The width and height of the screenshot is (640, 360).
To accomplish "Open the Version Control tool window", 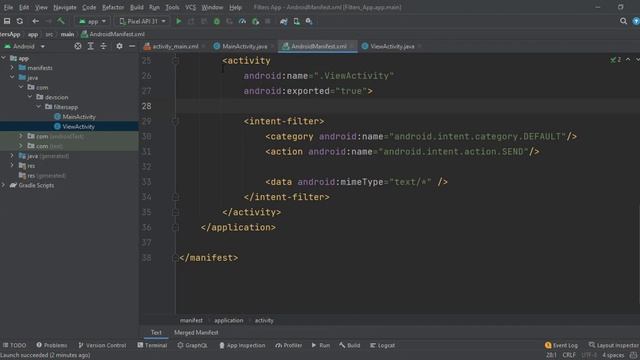I will pos(102,345).
